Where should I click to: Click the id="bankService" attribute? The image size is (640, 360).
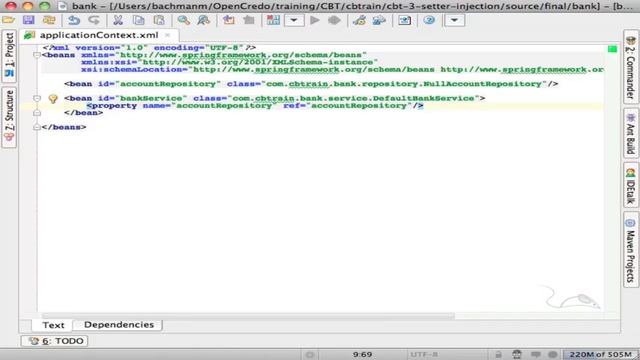142,98
